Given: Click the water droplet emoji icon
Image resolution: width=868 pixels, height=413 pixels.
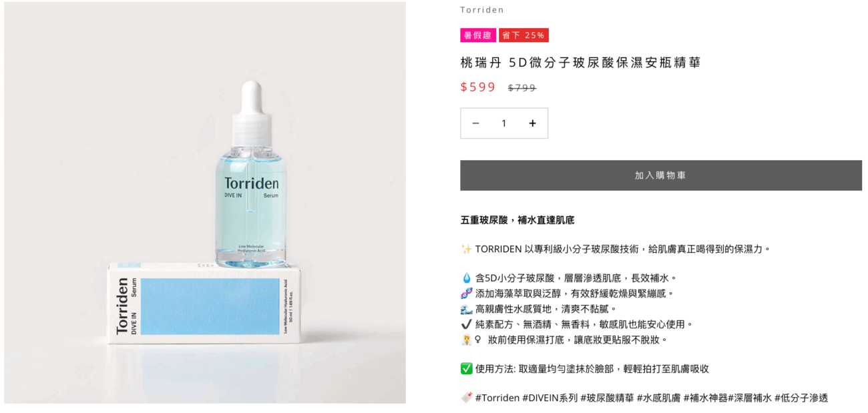Looking at the screenshot, I should [x=467, y=278].
